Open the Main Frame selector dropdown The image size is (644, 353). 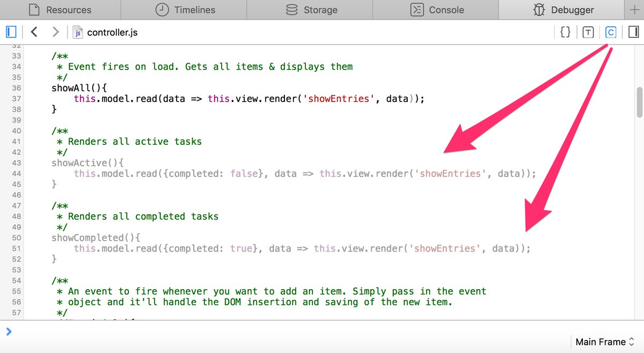coord(604,342)
